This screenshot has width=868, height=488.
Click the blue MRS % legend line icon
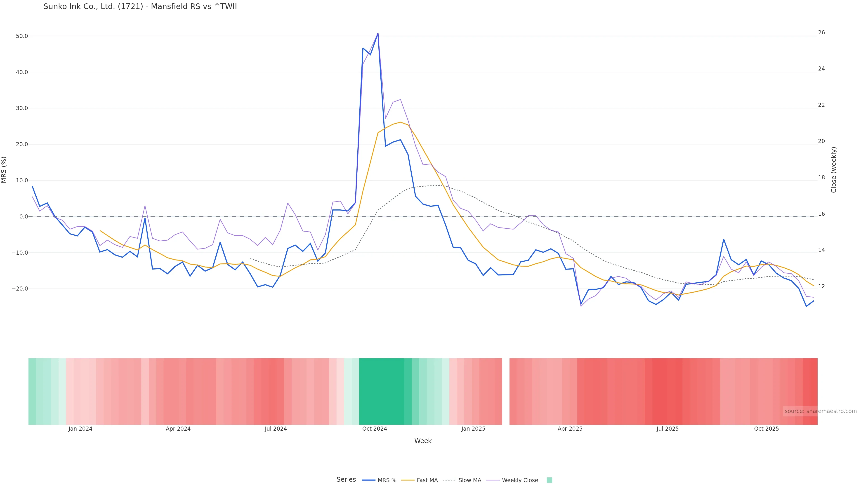369,480
